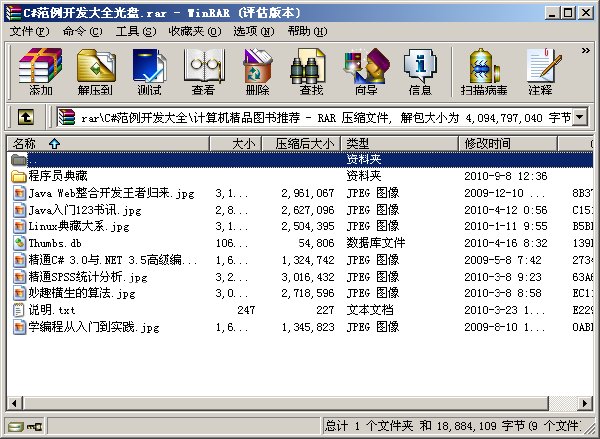Viewport: 600px width, 439px height.
Task: Click horizontal scrollbar left arrow
Action: pos(15,403)
